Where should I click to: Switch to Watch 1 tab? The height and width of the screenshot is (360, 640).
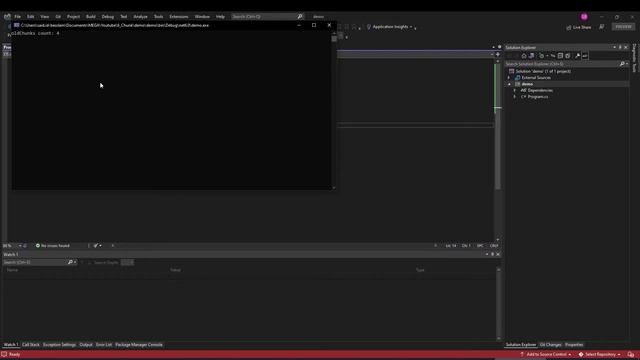11,345
